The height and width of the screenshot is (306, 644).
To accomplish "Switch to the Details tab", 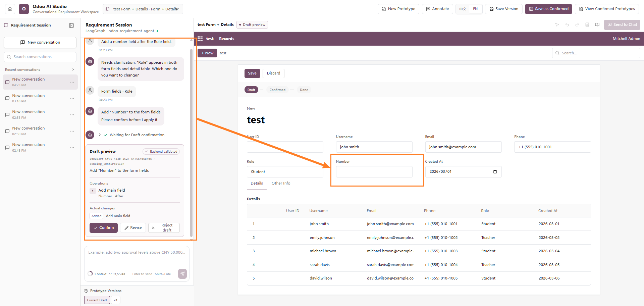I will point(257,183).
